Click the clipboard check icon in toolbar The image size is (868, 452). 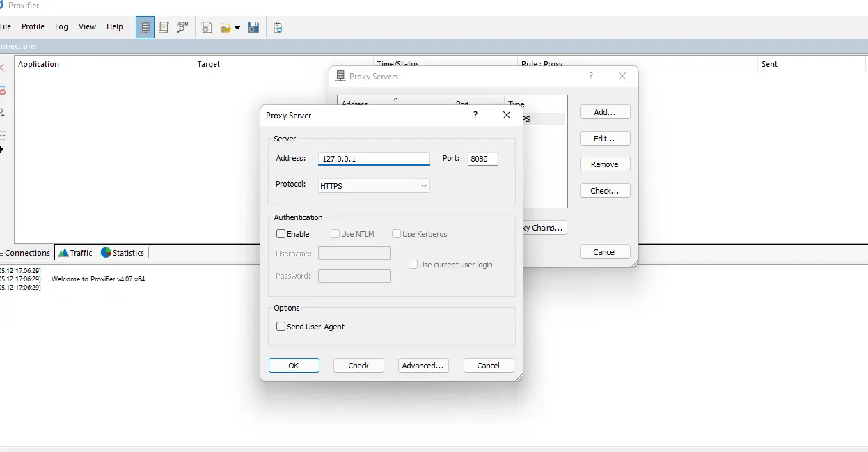coord(278,27)
